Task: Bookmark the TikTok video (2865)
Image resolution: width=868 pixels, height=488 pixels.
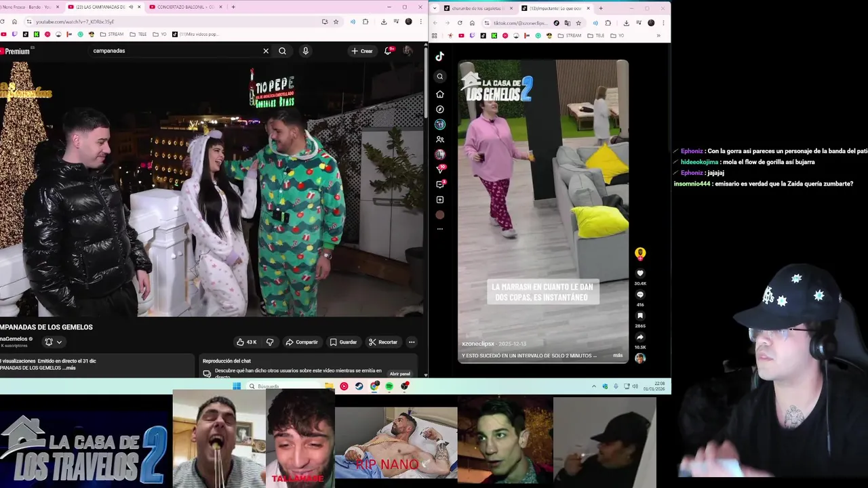Action: pos(640,316)
